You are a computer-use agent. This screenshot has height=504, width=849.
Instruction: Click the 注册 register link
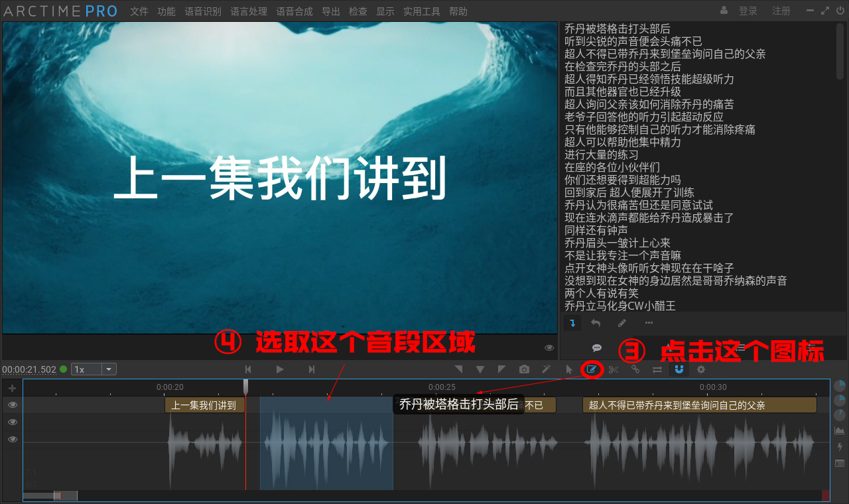781,11
